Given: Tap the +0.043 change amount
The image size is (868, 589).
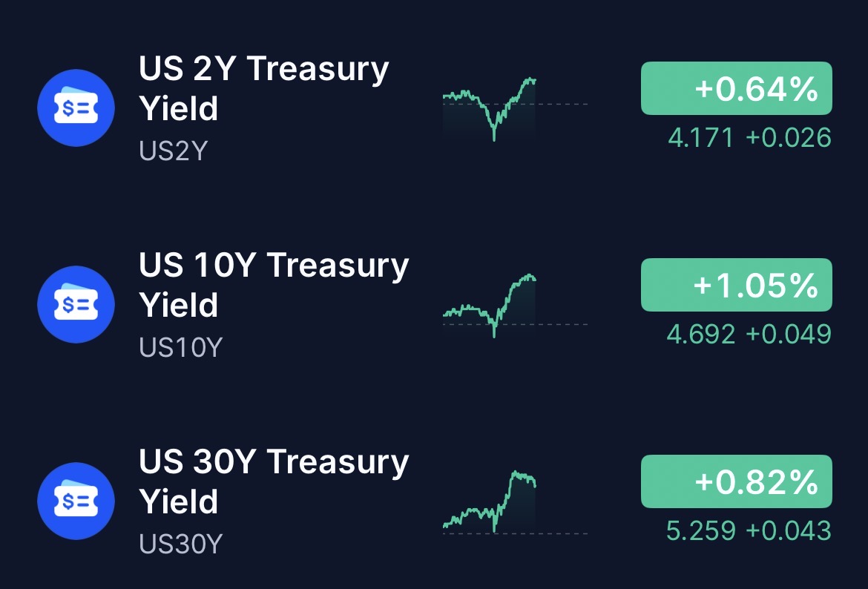Looking at the screenshot, I should coord(789,531).
